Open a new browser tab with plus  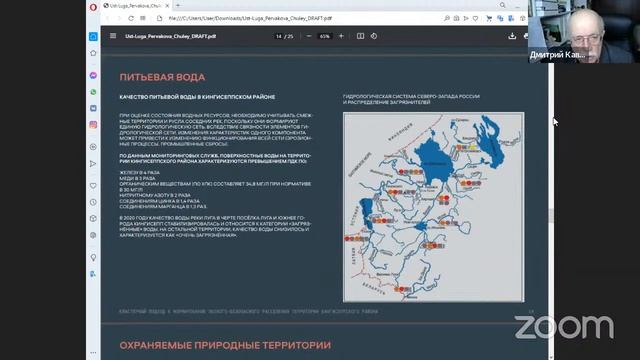(178, 5)
